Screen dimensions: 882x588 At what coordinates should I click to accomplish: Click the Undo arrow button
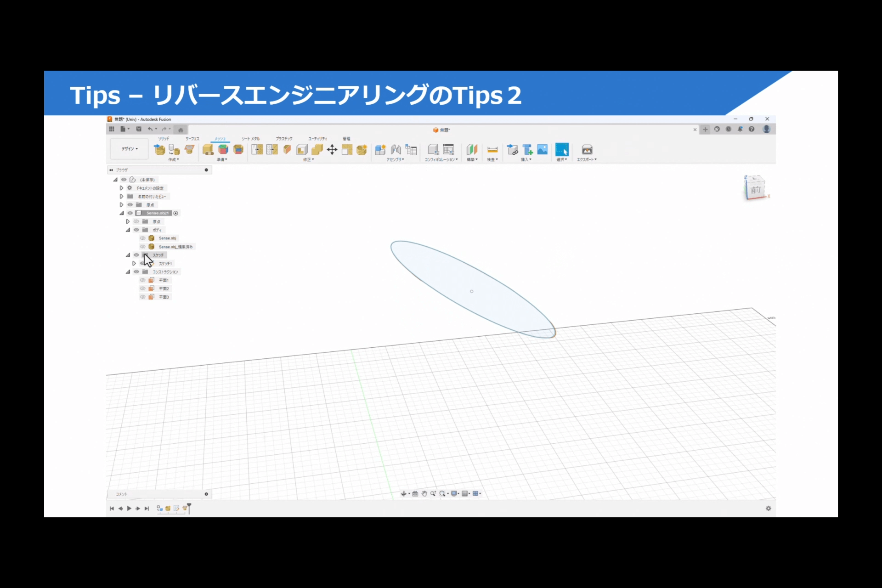coord(150,129)
